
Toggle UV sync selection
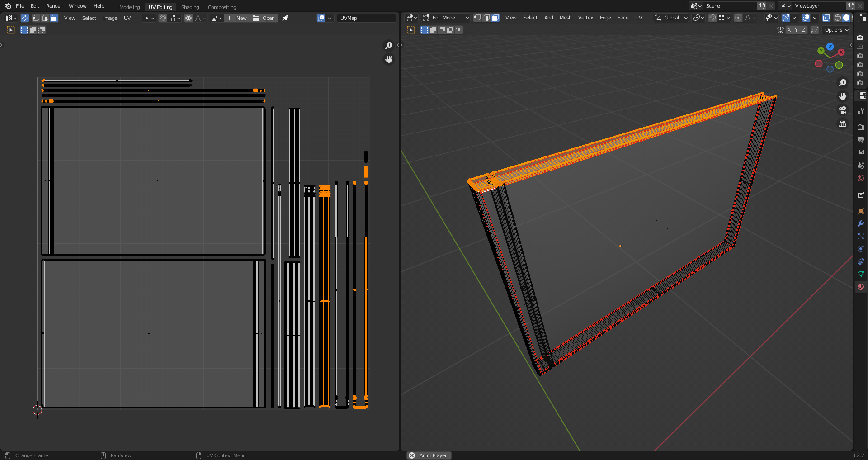24,18
